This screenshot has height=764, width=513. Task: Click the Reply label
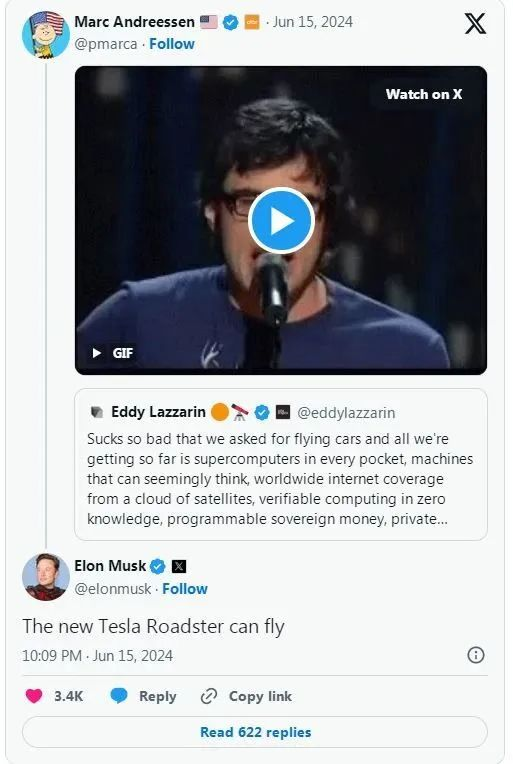point(157,696)
